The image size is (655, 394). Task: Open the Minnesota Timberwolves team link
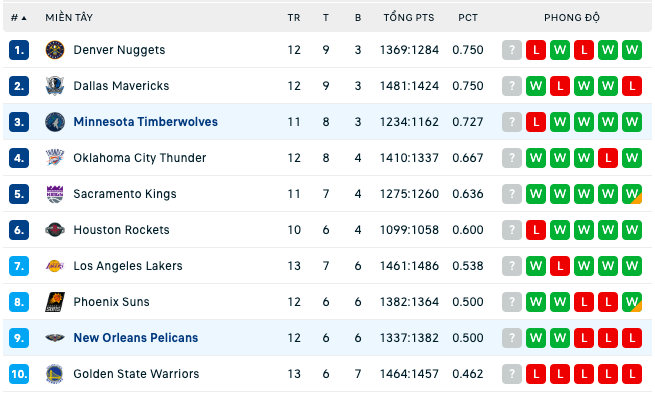pos(145,122)
